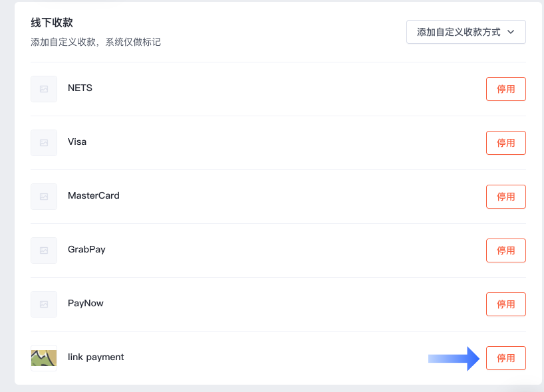Open the 添加自定义收款方式 dropdown
This screenshot has height=392, width=544.
tap(466, 32)
